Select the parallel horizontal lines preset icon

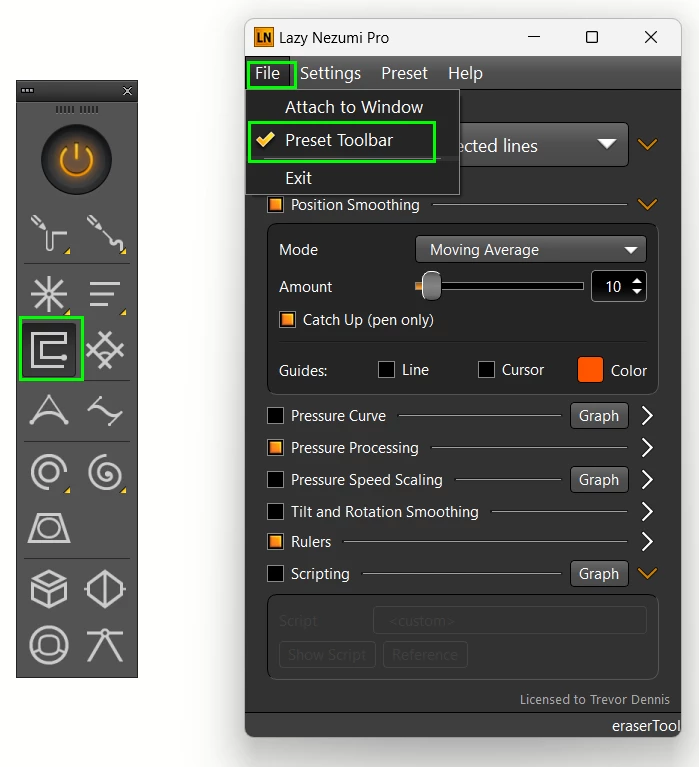(106, 294)
